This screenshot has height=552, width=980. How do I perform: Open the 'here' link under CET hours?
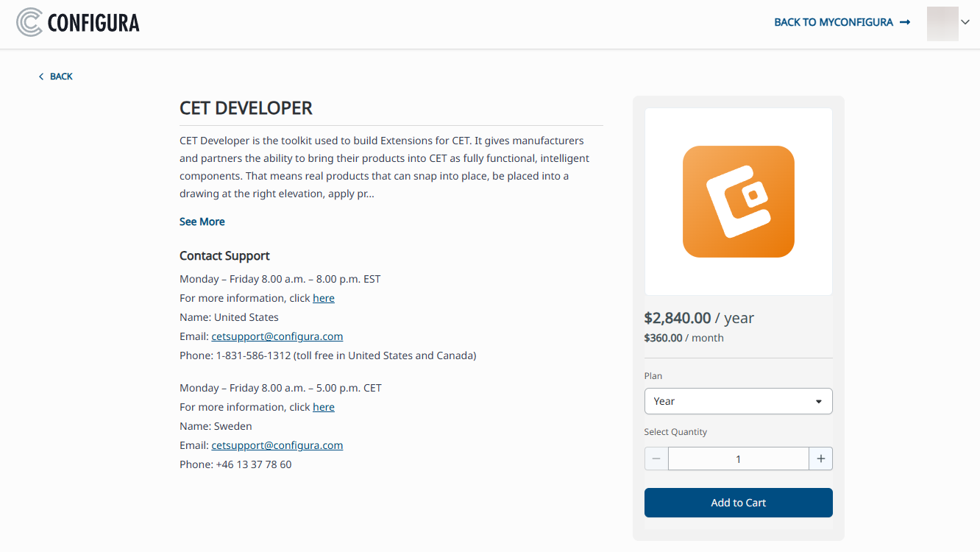pyautogui.click(x=324, y=407)
